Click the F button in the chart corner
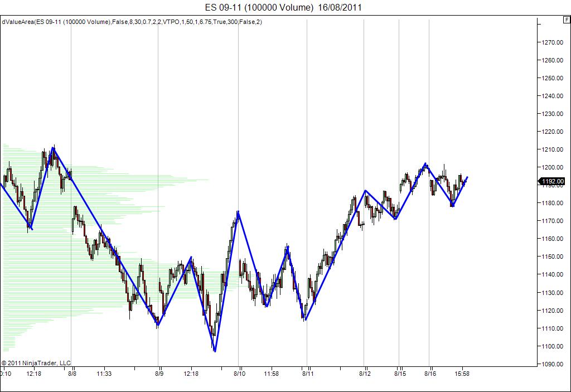Viewport: 571px width, 392px height. pyautogui.click(x=567, y=20)
